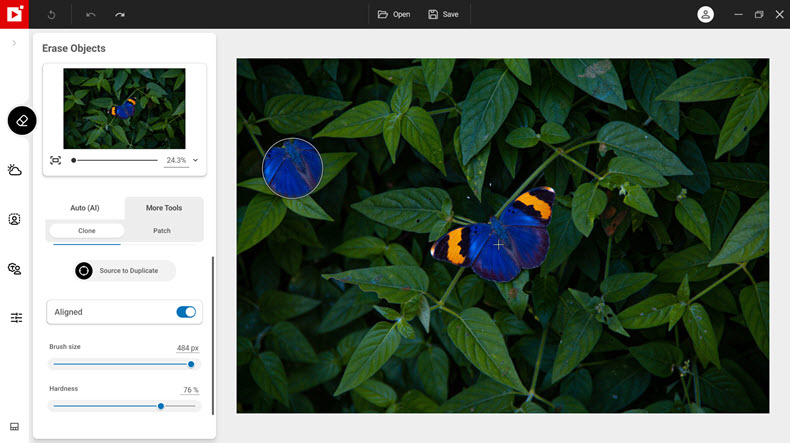Click the Erase Objects panel title

point(74,48)
